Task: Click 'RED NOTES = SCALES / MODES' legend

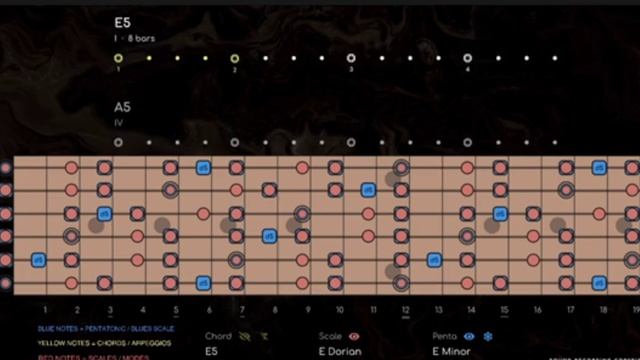Action: (x=93, y=358)
